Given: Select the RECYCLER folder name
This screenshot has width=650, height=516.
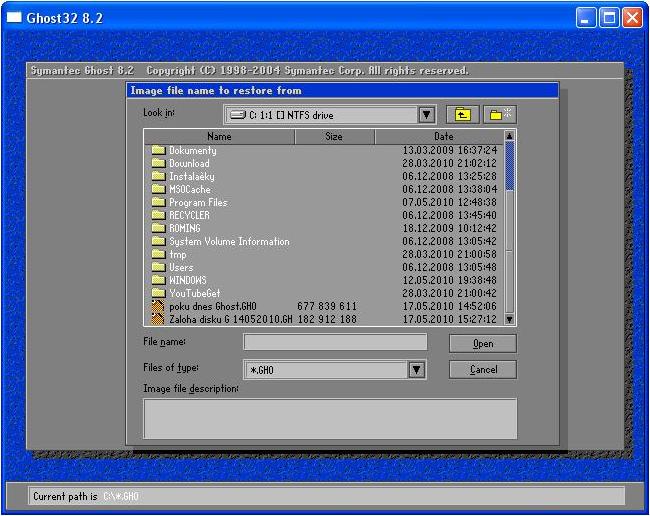Looking at the screenshot, I should click(189, 215).
